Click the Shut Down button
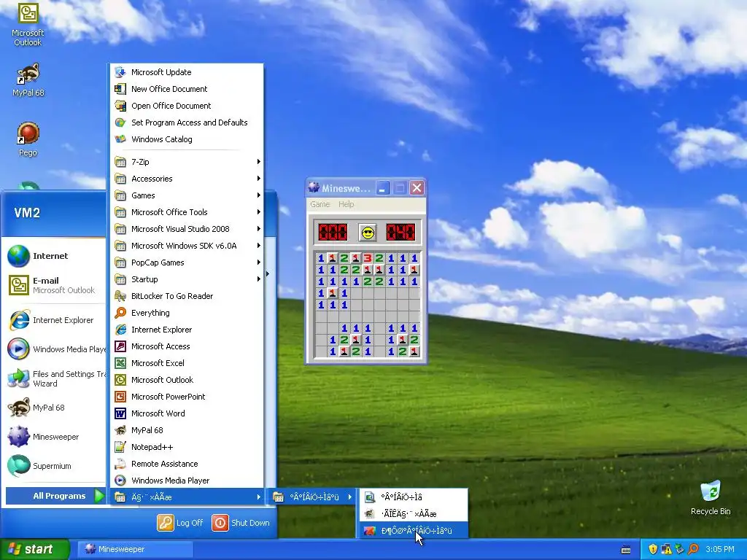The image size is (747, 560). coord(241,523)
